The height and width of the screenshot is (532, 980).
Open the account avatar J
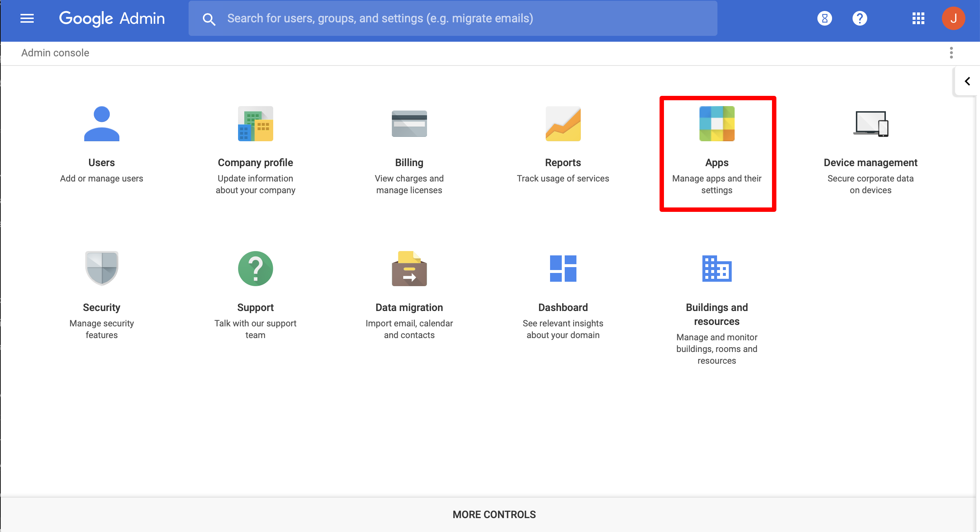953,18
